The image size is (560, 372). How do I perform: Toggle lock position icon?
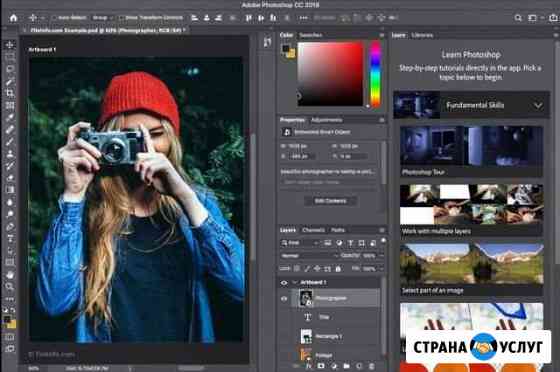317,268
